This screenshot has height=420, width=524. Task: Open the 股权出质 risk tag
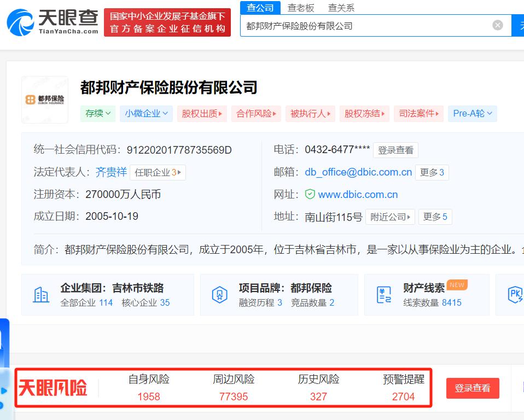click(202, 113)
